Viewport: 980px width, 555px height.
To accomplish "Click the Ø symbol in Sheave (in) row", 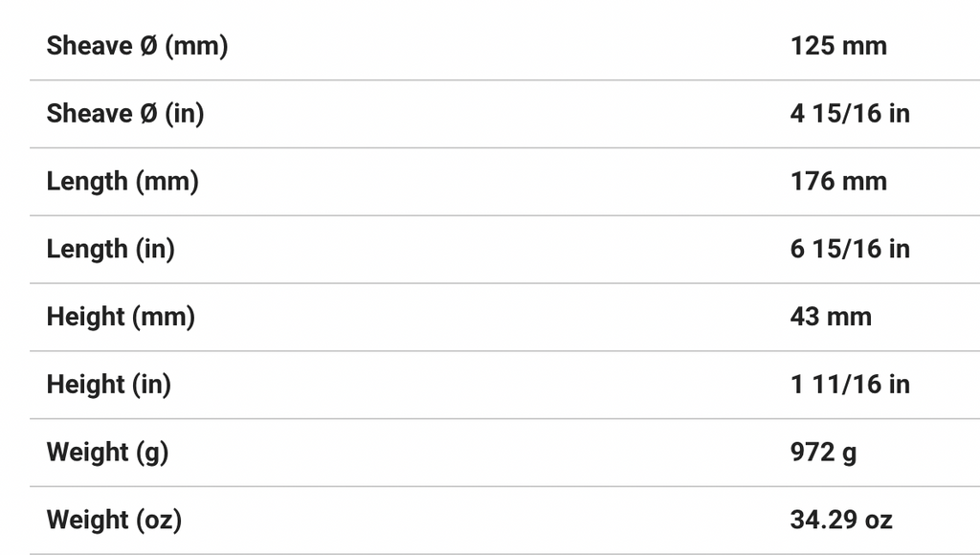I will 148,114.
